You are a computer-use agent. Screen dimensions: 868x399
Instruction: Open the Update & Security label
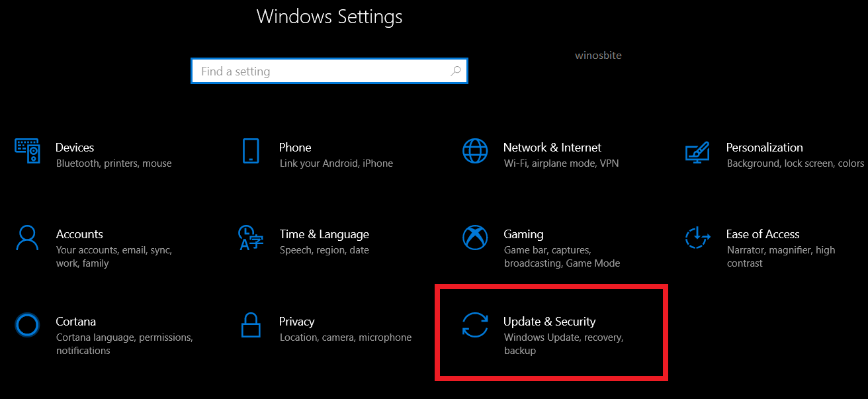click(549, 322)
